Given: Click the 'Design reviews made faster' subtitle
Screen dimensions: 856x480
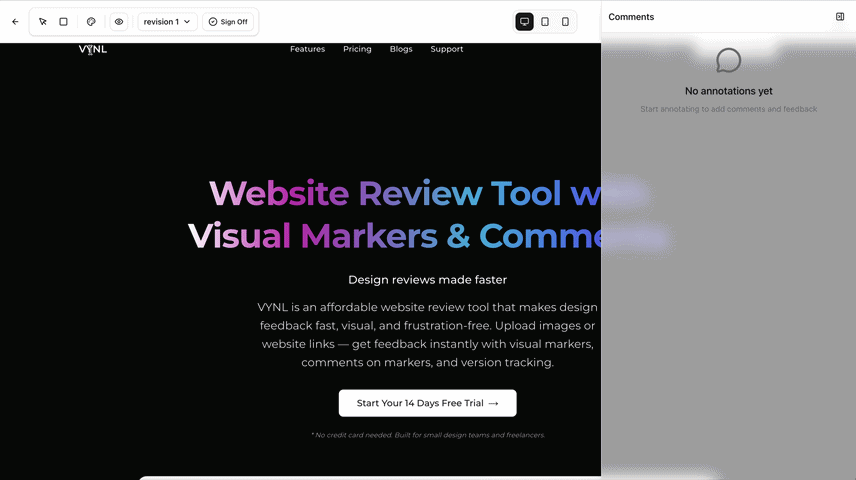Looking at the screenshot, I should (x=427, y=280).
